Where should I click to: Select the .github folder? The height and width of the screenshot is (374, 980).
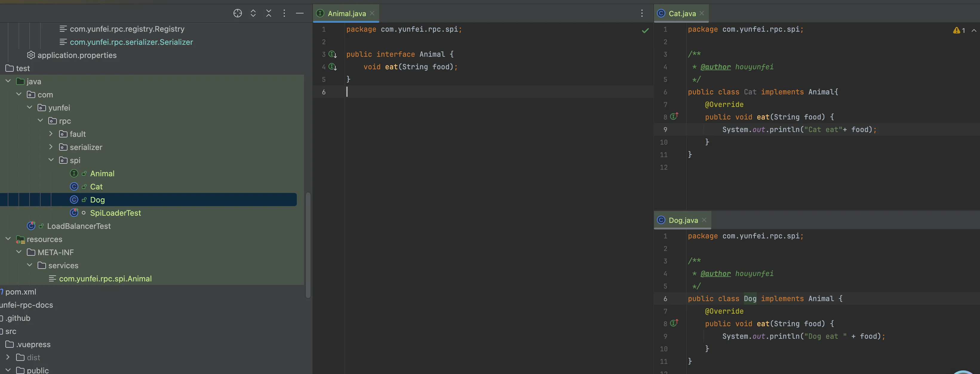18,318
